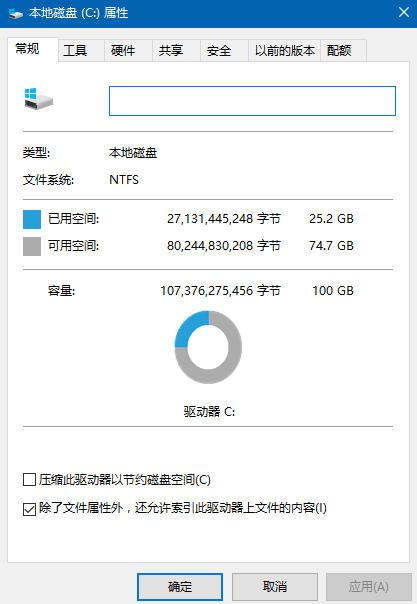Click the drive label input field
Screen dimensions: 417x604
coord(252,101)
